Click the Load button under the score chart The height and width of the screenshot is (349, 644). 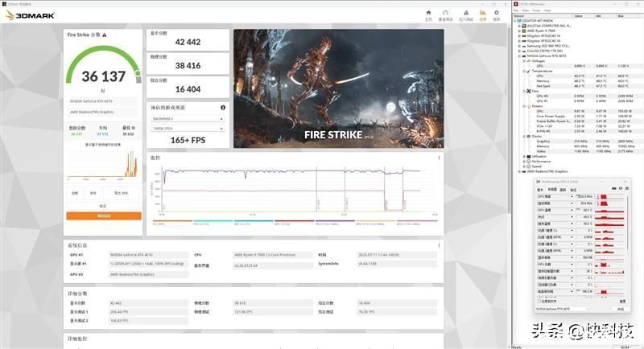click(x=75, y=193)
